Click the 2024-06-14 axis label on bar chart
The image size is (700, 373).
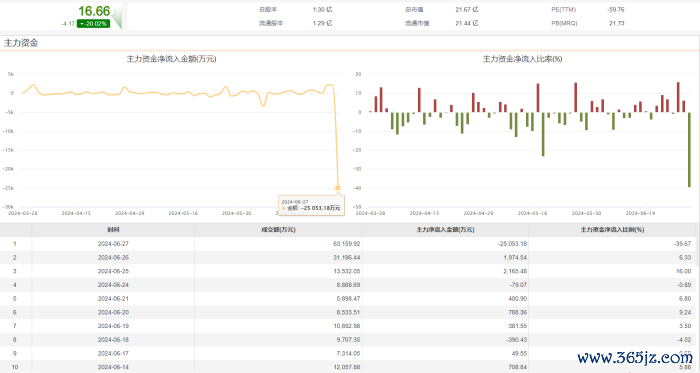pyautogui.click(x=640, y=213)
